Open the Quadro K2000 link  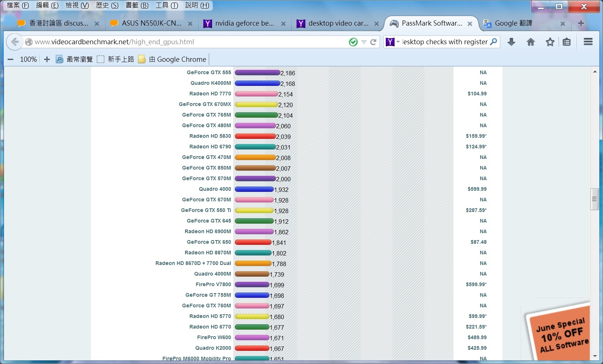point(213,348)
